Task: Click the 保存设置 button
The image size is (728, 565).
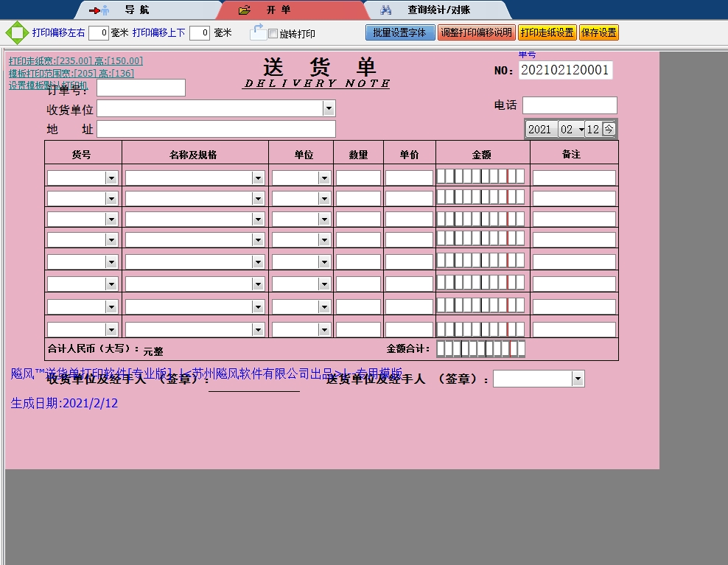Action: (598, 32)
